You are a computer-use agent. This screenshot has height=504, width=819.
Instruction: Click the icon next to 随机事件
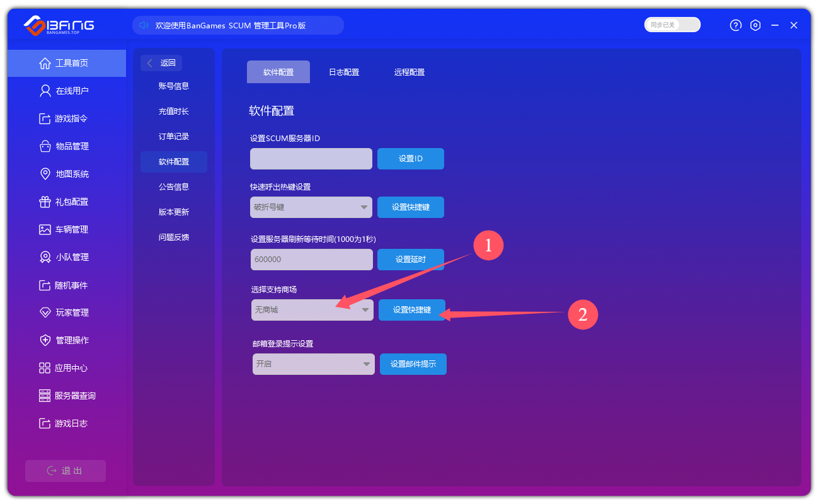[x=45, y=285]
